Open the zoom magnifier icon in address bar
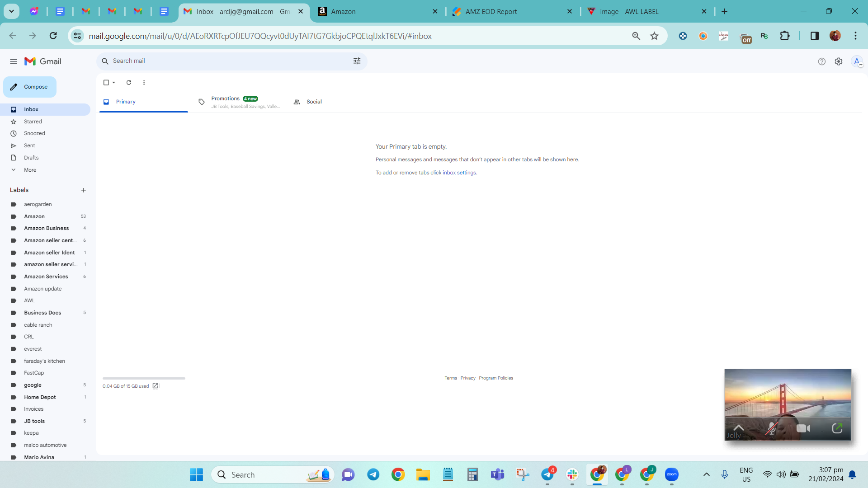Image resolution: width=868 pixels, height=488 pixels. pyautogui.click(x=636, y=36)
